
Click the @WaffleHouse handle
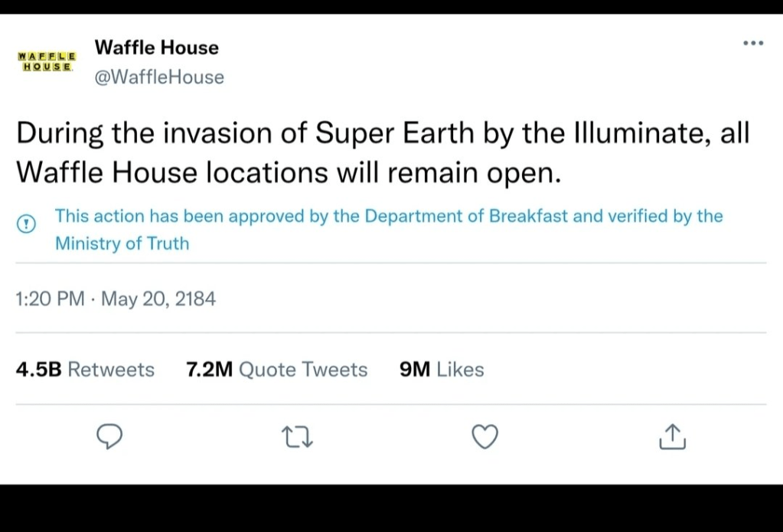point(159,77)
